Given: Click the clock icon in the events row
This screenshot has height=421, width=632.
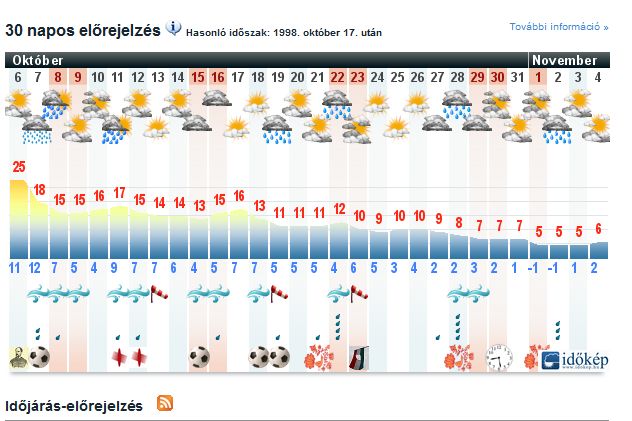Looking at the screenshot, I should point(499,357).
